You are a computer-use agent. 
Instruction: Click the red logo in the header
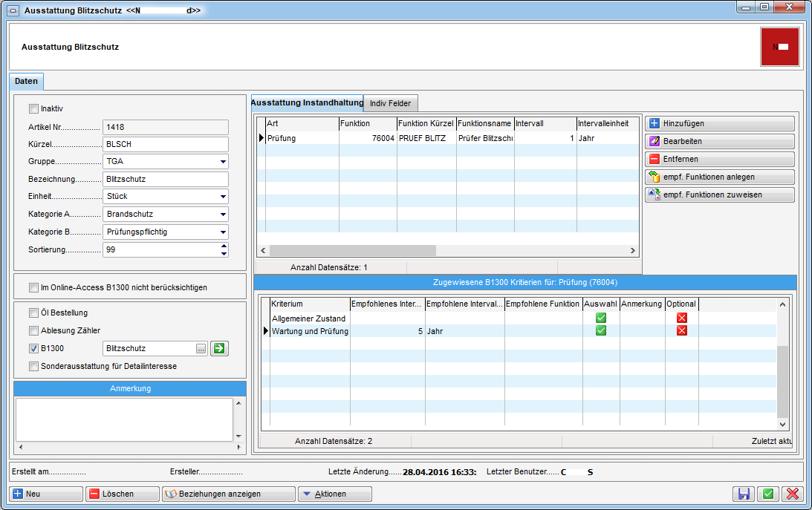click(779, 47)
